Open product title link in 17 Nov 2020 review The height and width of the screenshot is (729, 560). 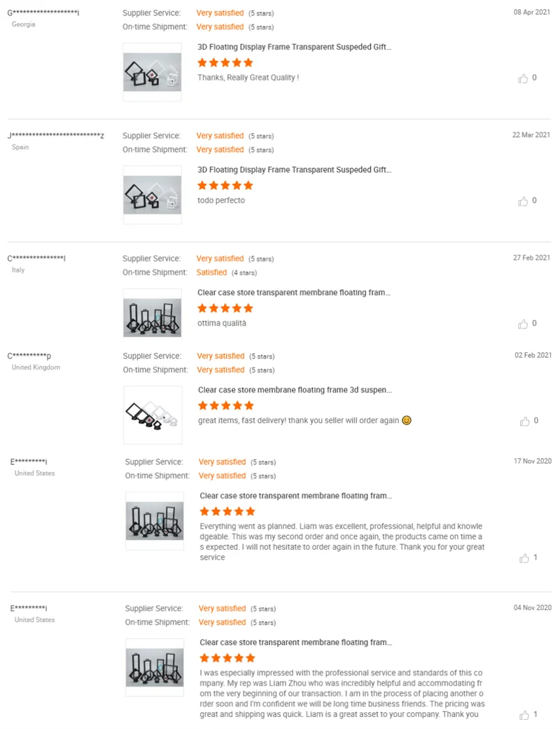click(x=296, y=496)
